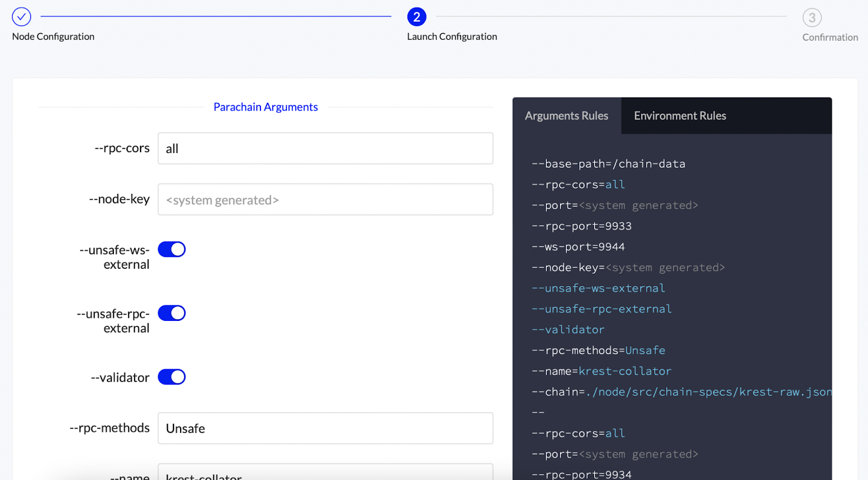Screen dimensions: 868x480
Task: Click the step 2 circle icon
Action: tap(417, 17)
